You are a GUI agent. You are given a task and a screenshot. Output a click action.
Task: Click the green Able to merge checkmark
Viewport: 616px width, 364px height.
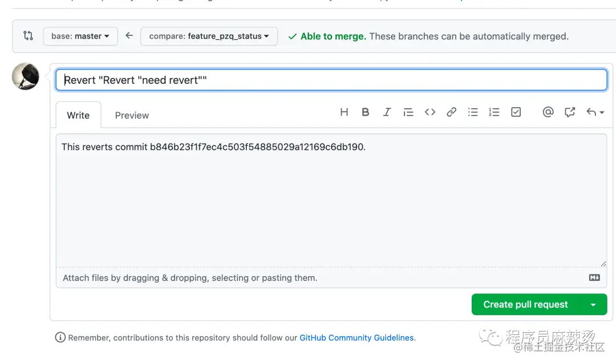(x=292, y=36)
